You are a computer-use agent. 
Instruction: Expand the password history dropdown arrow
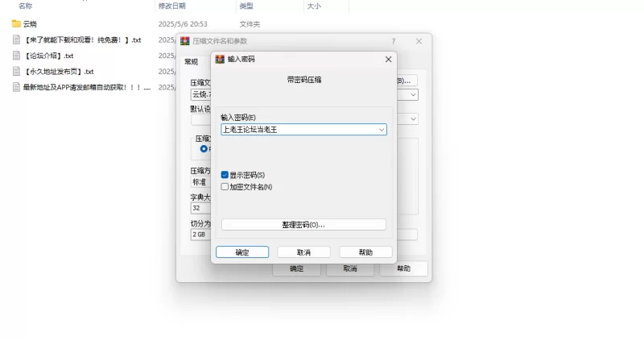pyautogui.click(x=382, y=130)
